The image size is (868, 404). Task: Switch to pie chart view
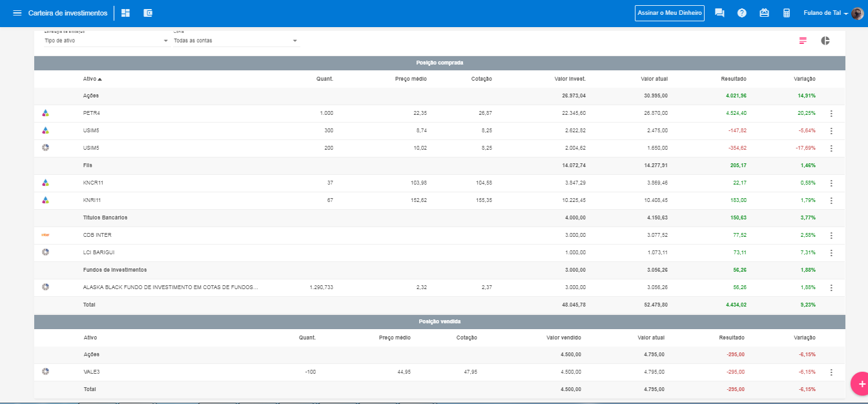pos(825,41)
